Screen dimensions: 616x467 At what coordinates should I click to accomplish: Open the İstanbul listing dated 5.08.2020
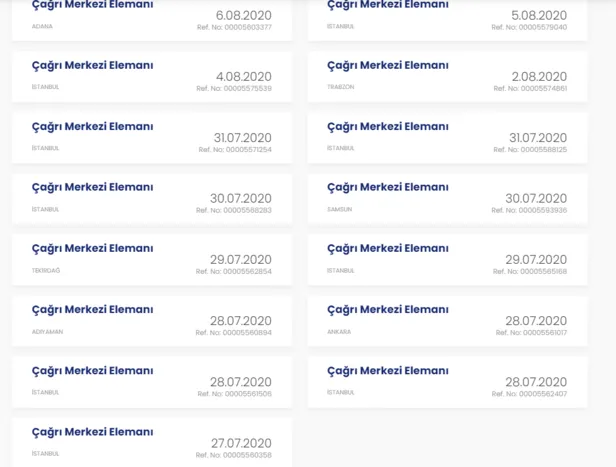click(x=388, y=6)
